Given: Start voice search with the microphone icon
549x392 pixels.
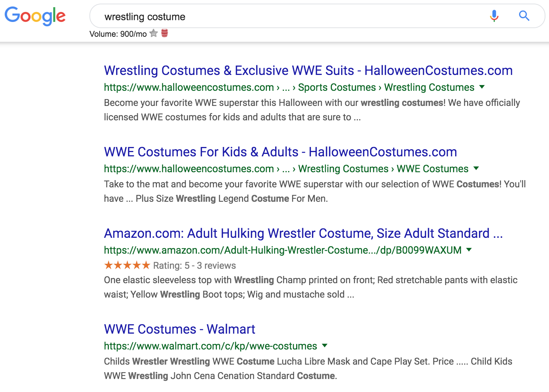Looking at the screenshot, I should pyautogui.click(x=494, y=16).
